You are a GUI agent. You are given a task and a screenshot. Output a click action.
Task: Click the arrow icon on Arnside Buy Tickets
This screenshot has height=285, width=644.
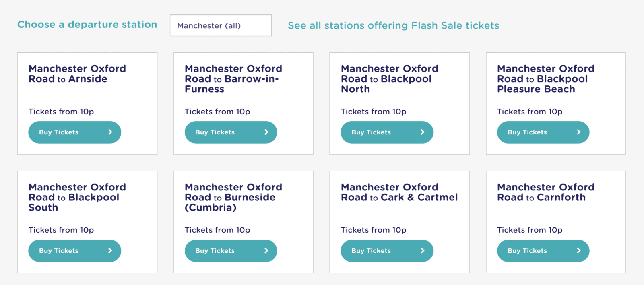[x=110, y=132]
